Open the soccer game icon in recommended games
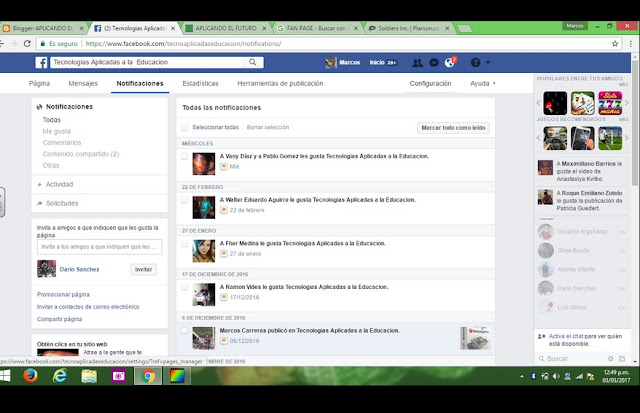 (610, 138)
